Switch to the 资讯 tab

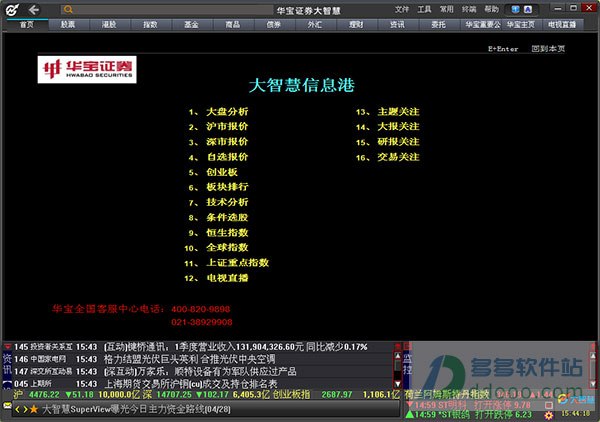click(397, 25)
